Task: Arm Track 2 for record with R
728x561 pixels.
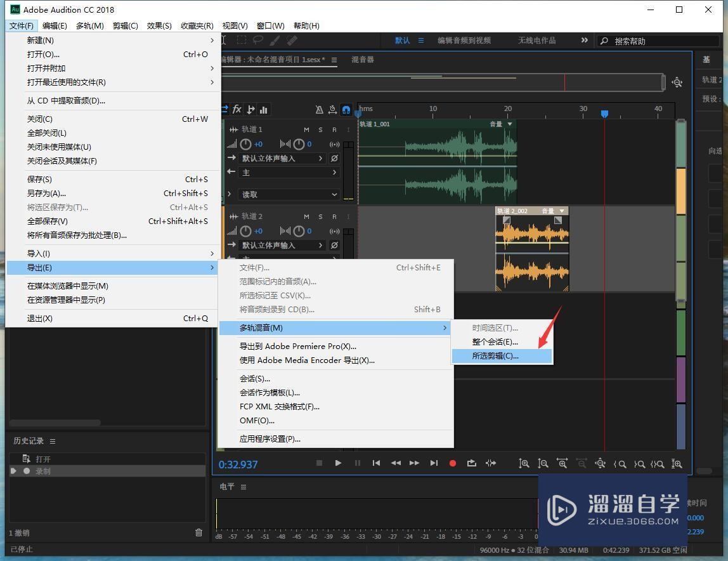Action: [334, 216]
